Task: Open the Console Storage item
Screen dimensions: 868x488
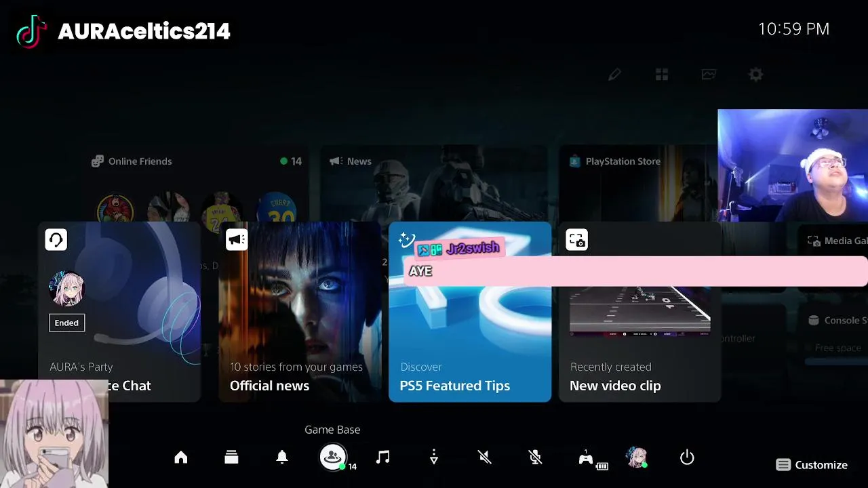Action: coord(838,321)
